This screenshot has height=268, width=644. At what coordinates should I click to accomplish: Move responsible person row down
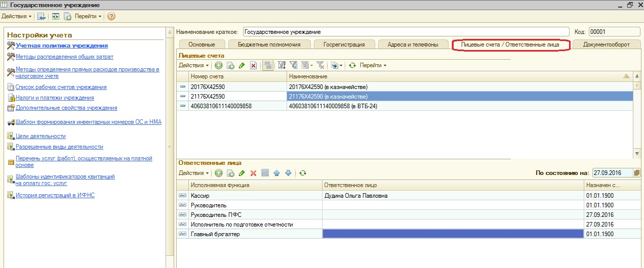(288, 173)
